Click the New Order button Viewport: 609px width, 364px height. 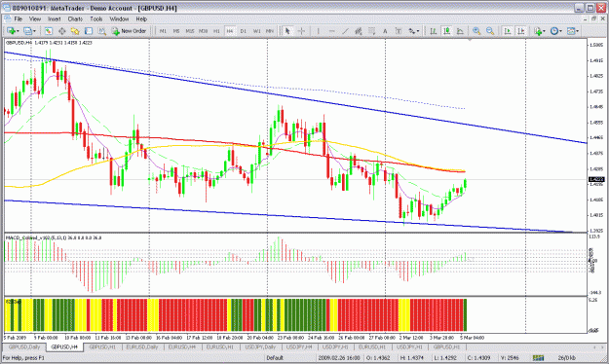[129, 31]
